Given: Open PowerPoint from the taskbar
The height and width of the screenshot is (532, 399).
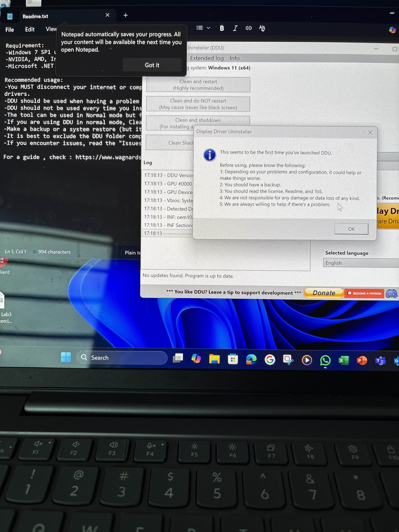Looking at the screenshot, I should coord(362,361).
